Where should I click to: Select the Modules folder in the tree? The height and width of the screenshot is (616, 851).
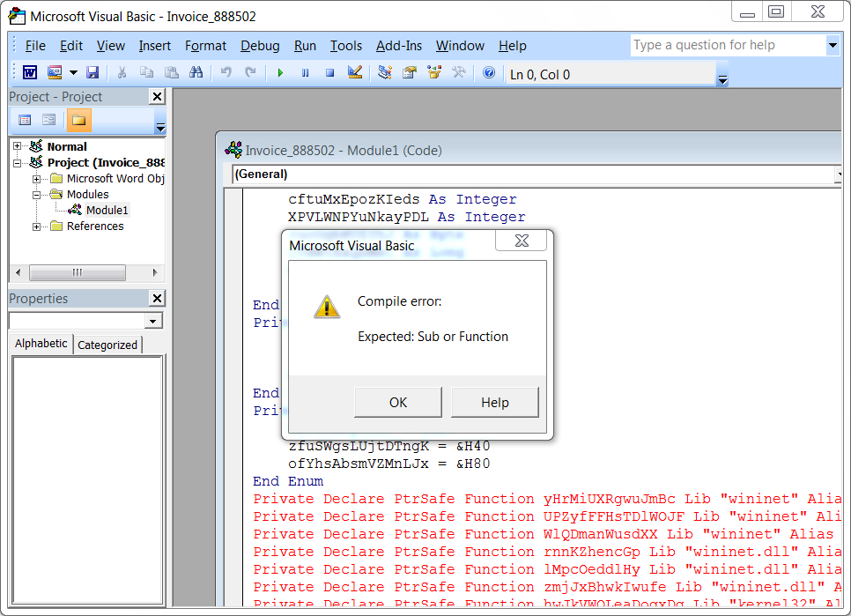[x=87, y=194]
